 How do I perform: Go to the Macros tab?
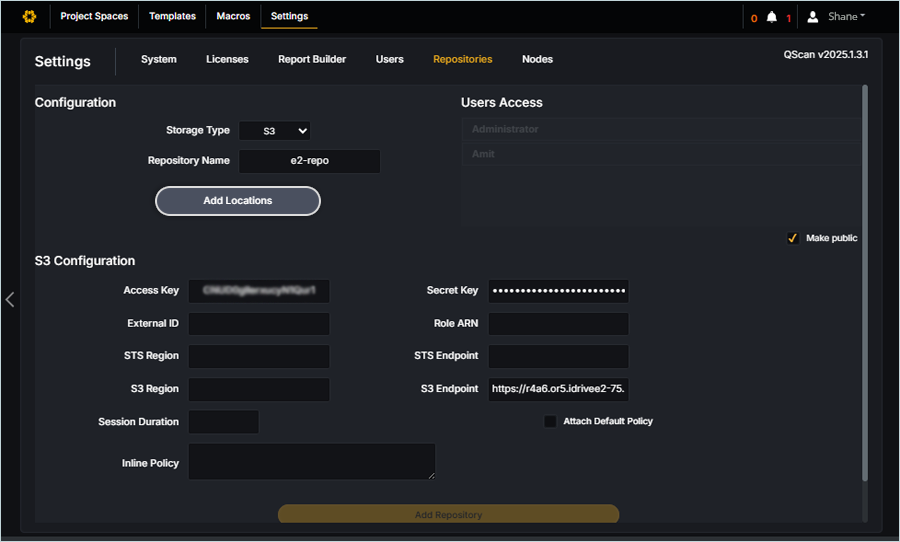click(x=234, y=16)
